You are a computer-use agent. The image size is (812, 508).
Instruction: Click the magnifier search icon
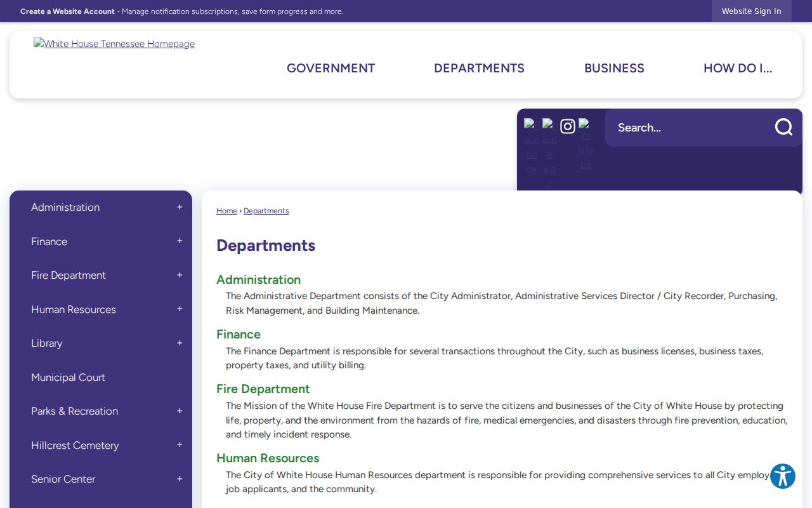[783, 127]
